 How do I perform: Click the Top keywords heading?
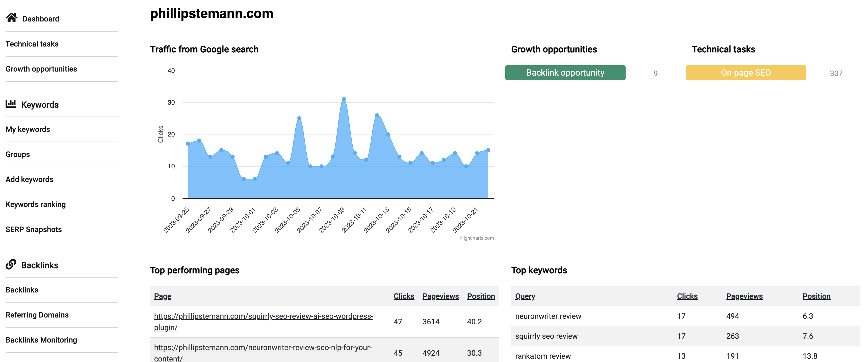point(539,270)
